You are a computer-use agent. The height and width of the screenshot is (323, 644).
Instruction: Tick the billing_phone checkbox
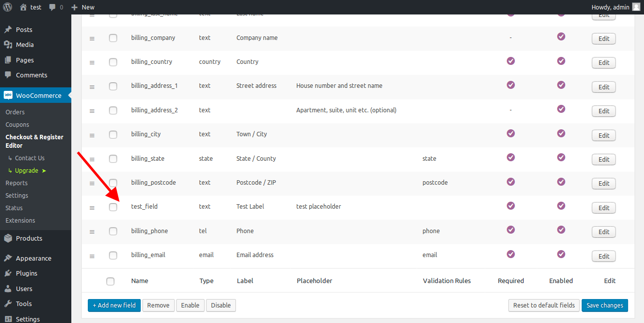coord(113,231)
